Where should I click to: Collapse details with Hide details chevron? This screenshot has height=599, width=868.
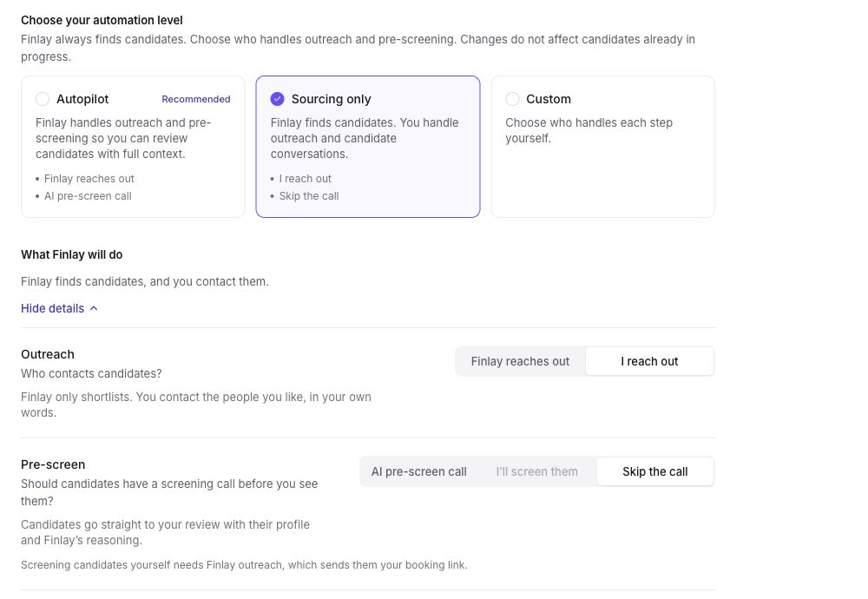(94, 308)
